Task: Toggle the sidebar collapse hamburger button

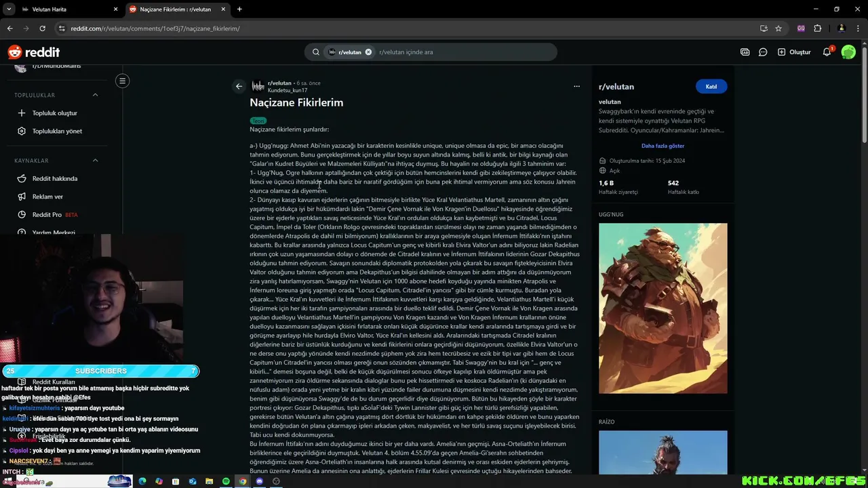Action: 122,81
